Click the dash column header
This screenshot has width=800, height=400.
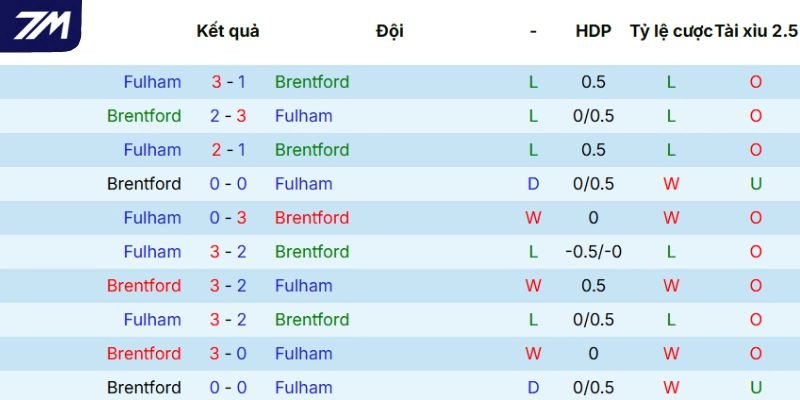point(533,31)
